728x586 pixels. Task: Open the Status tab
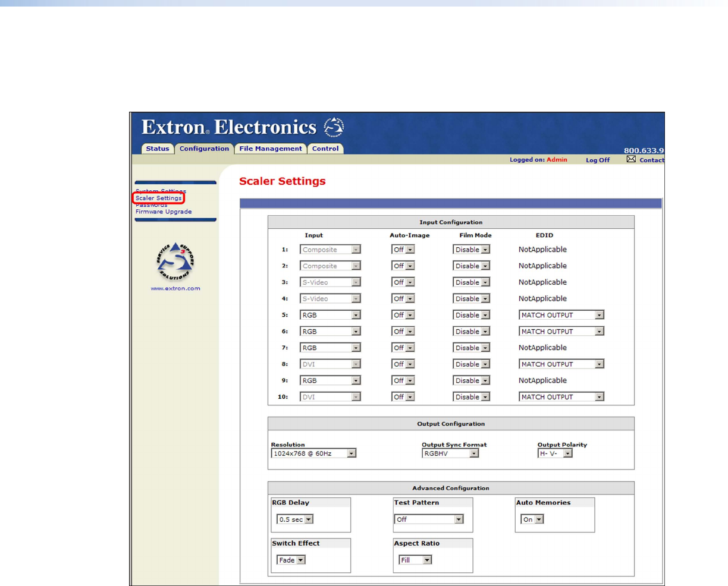158,149
